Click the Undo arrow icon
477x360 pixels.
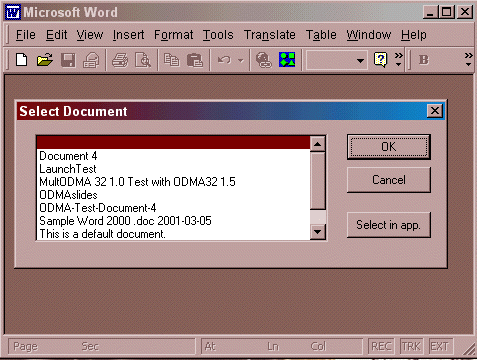pyautogui.click(x=224, y=60)
